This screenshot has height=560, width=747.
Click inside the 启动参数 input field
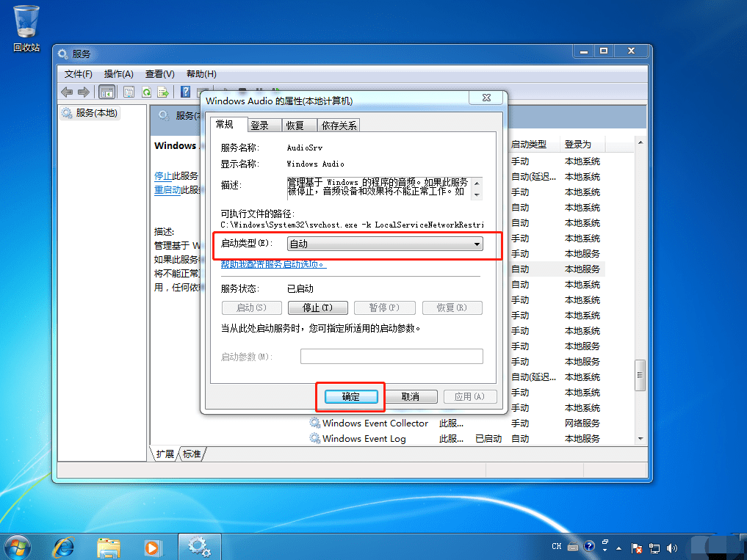pos(391,356)
